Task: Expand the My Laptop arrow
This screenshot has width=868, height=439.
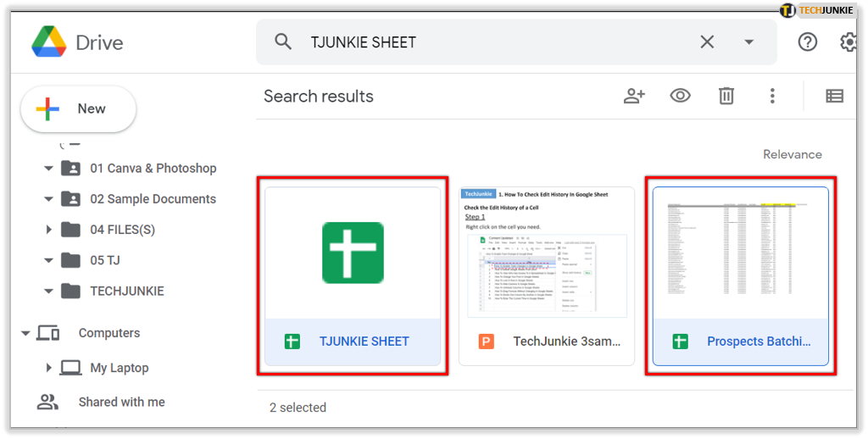Action: tap(48, 368)
